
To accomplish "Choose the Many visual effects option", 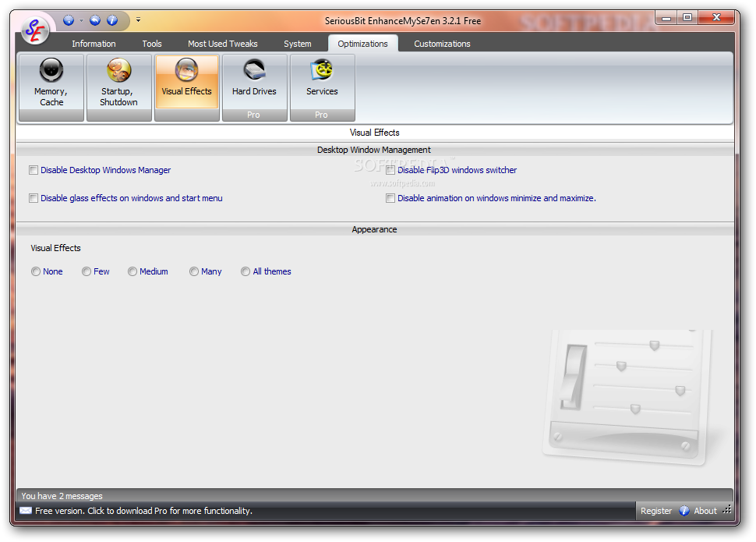I will [x=194, y=271].
